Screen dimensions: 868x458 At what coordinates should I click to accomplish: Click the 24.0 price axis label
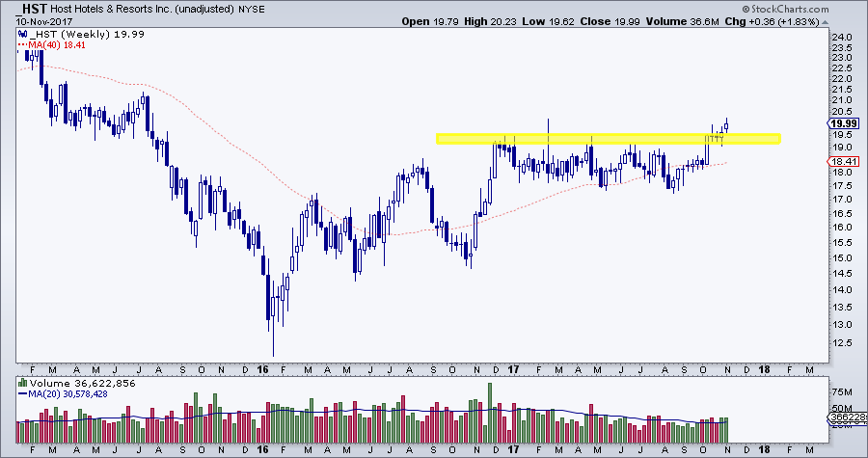tap(843, 37)
